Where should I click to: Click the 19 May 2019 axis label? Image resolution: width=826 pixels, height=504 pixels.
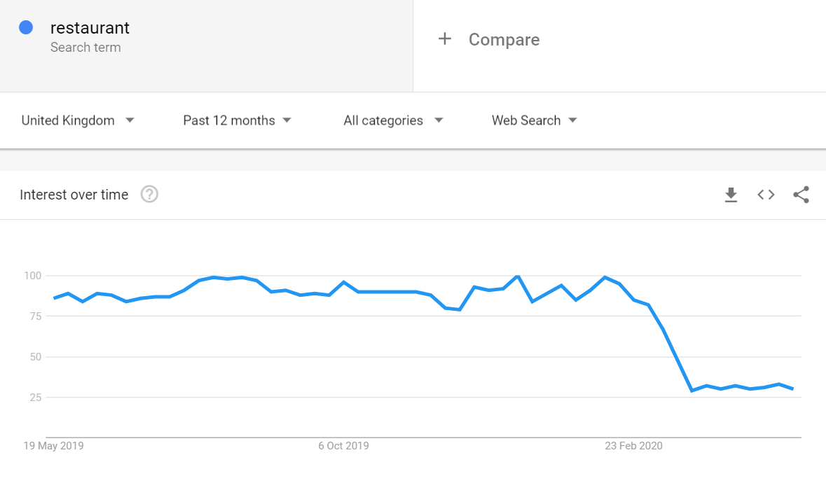pos(53,446)
